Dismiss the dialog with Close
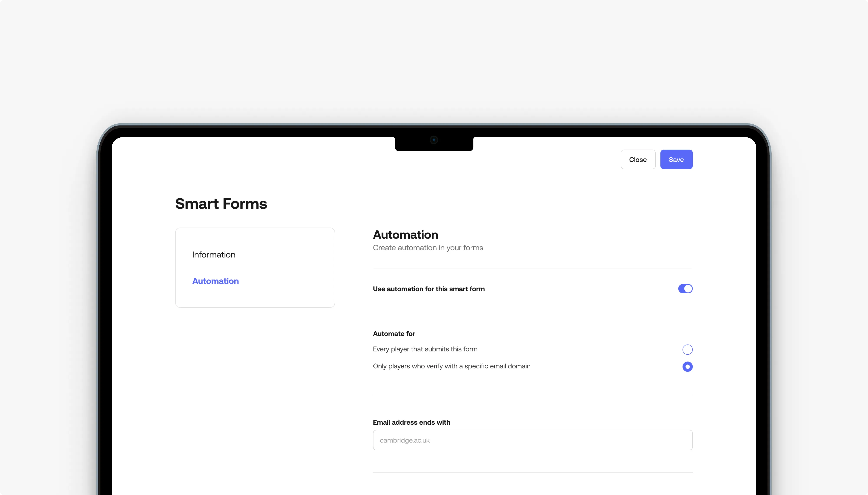The width and height of the screenshot is (868, 495). click(638, 159)
